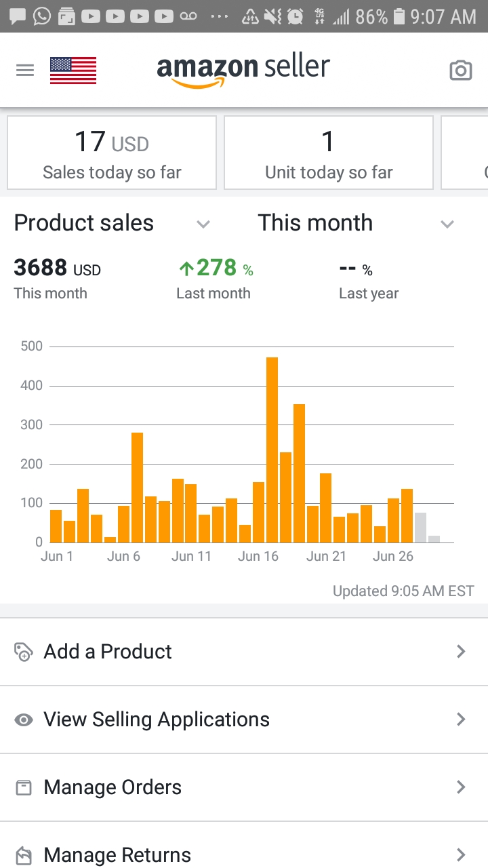Screen dimensions: 488x868
Task: Open the camera scan icon
Action: pyautogui.click(x=460, y=70)
